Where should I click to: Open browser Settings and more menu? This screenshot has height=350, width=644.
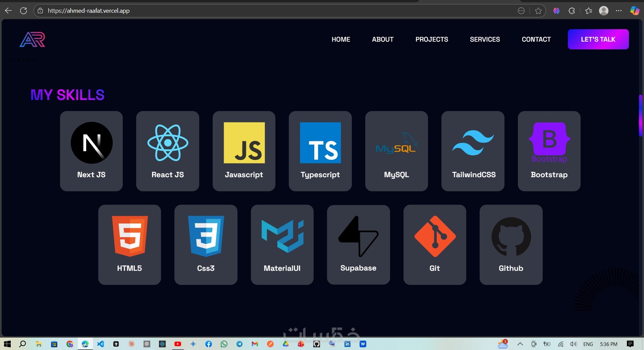tap(619, 11)
